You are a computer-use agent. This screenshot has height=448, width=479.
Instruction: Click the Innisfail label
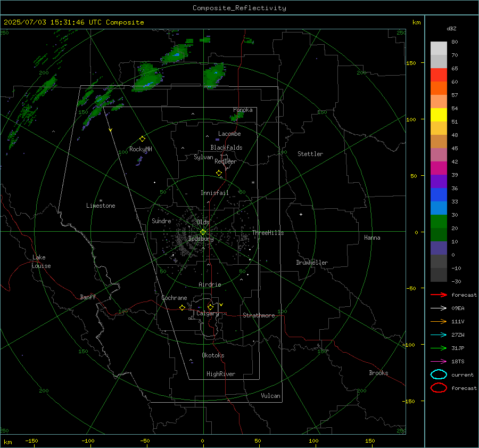[214, 193]
